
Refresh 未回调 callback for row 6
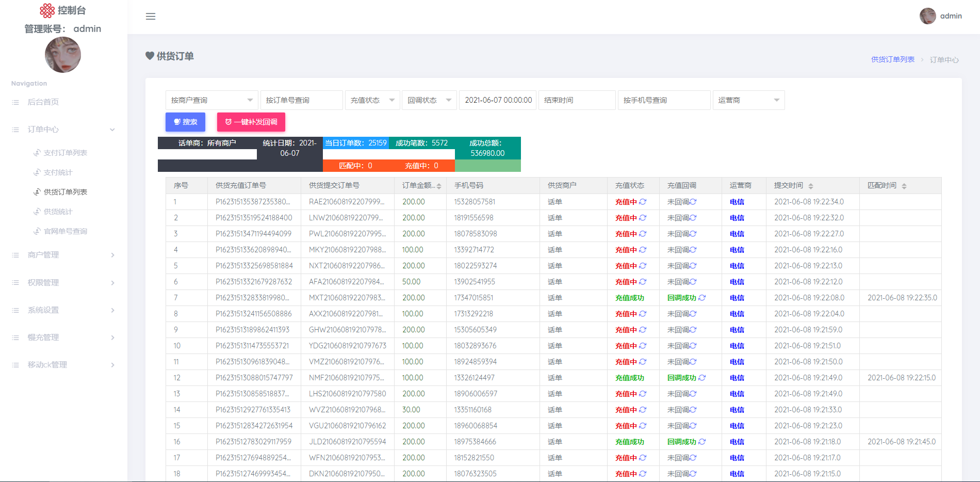(693, 282)
